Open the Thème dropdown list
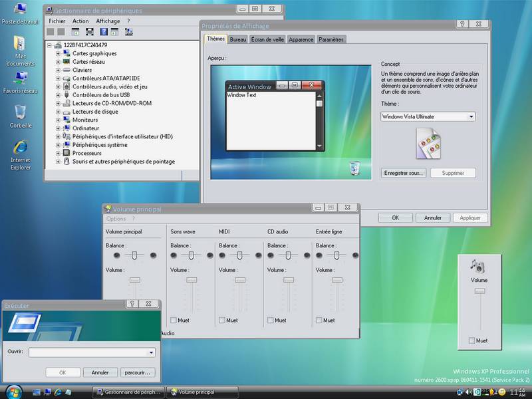This screenshot has width=532, height=399. (471, 117)
